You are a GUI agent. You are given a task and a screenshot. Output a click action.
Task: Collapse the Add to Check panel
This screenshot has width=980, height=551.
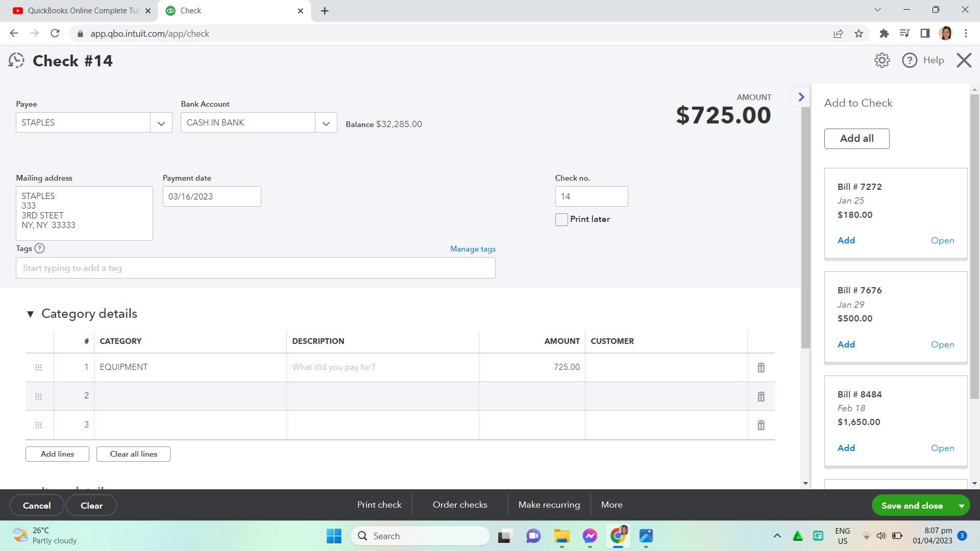point(801,97)
